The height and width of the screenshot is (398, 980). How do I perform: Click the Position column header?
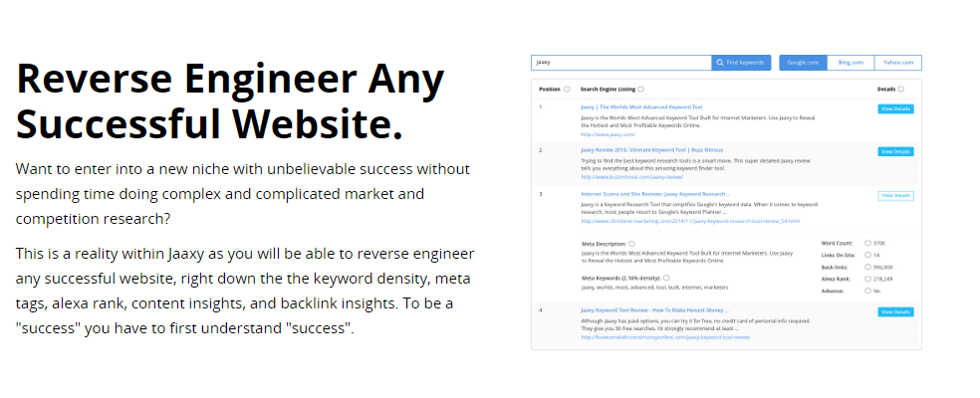(x=550, y=90)
